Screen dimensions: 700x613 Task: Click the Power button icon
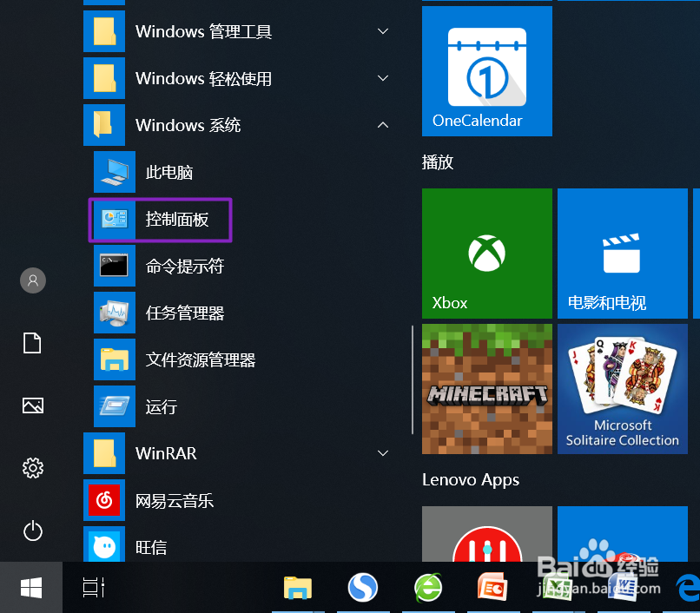(33, 531)
